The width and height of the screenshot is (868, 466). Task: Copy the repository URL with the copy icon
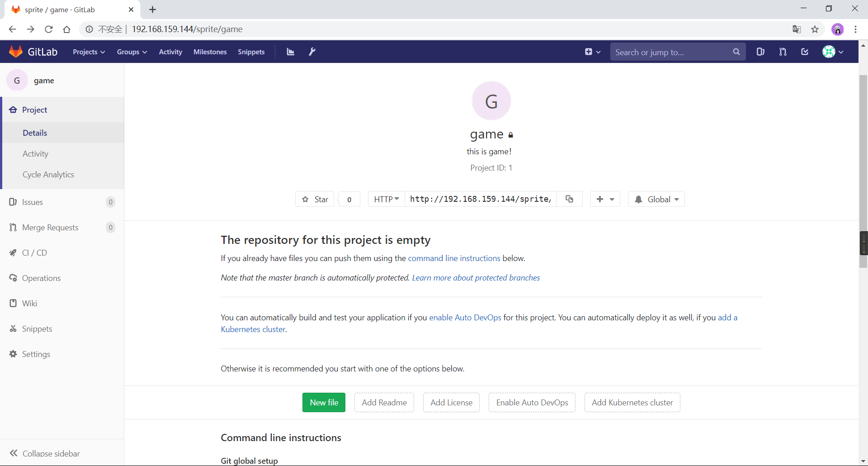[570, 199]
